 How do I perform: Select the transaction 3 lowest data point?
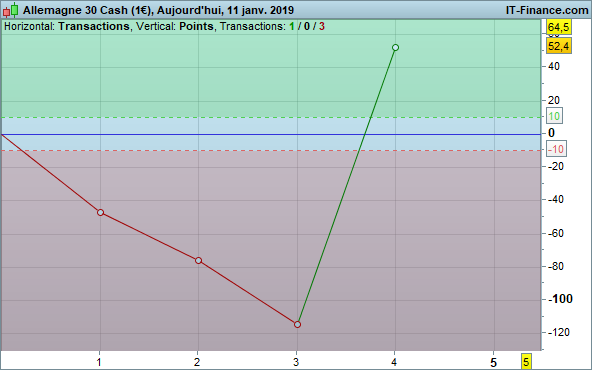coord(297,324)
